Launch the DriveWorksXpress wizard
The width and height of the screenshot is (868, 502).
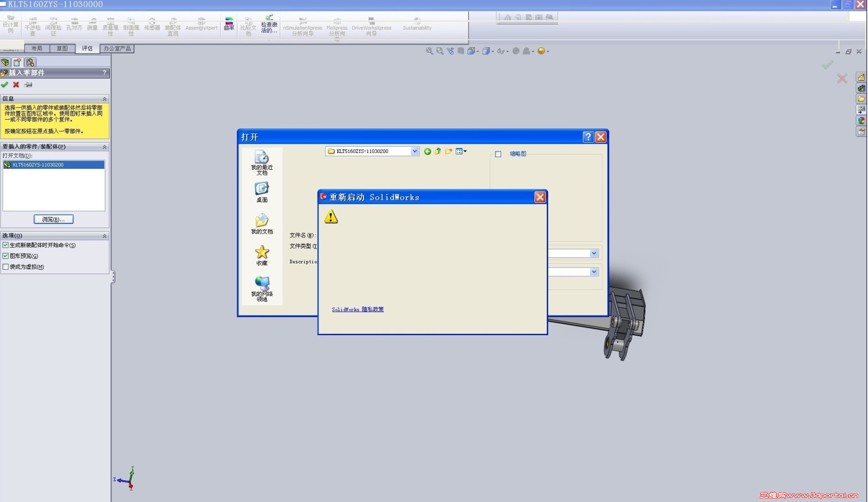pyautogui.click(x=371, y=27)
